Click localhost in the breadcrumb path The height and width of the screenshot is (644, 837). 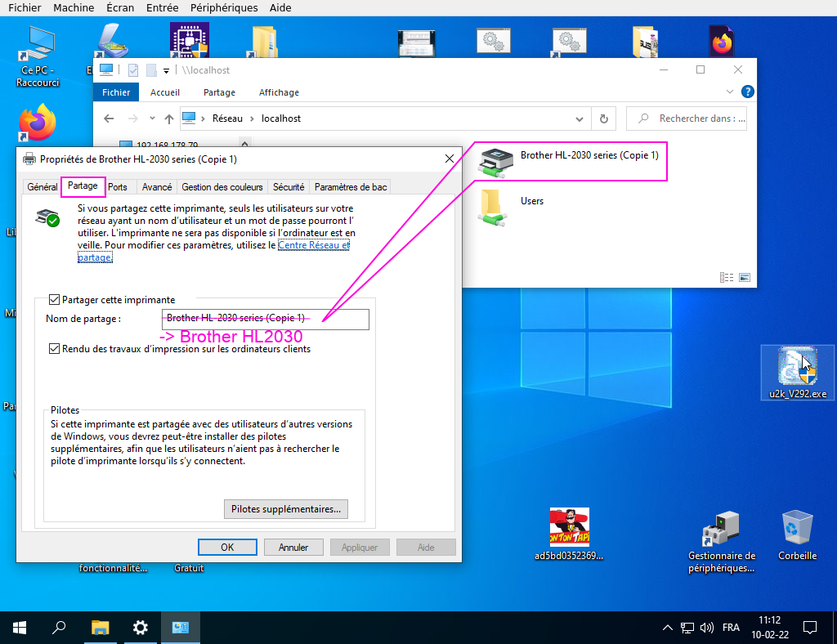click(281, 119)
